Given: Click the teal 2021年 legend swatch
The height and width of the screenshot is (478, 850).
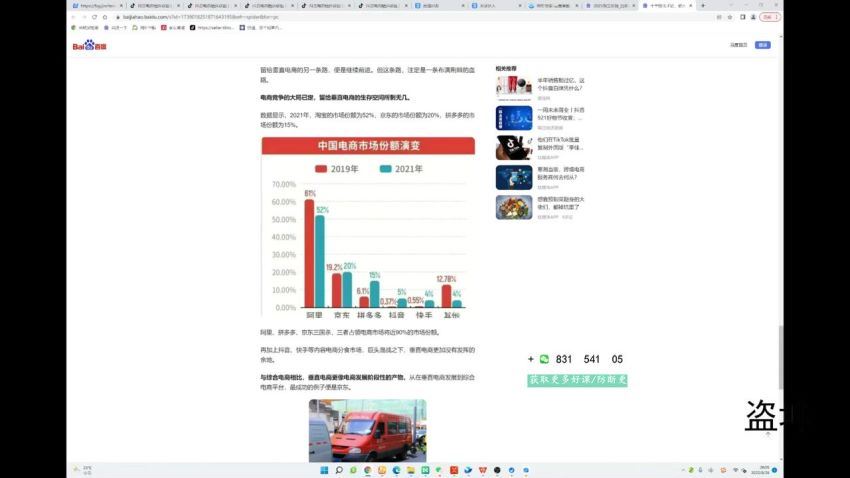Looking at the screenshot, I should pos(385,169).
